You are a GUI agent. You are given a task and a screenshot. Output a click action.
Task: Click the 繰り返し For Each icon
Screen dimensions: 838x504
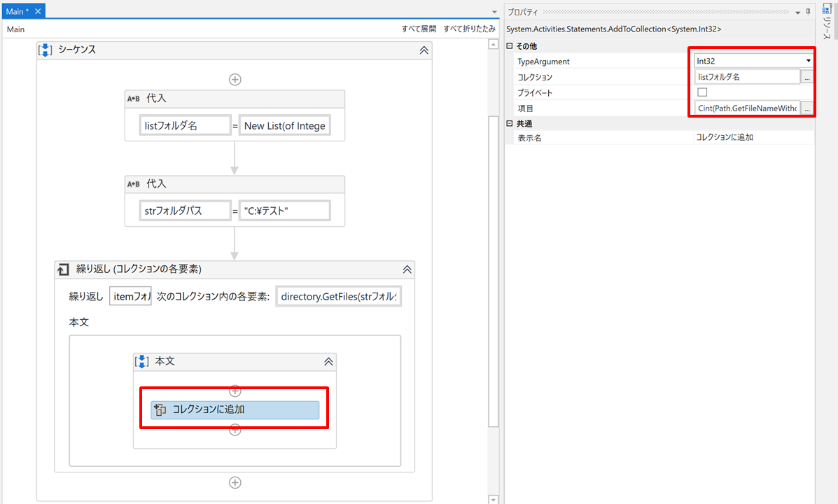(x=63, y=269)
